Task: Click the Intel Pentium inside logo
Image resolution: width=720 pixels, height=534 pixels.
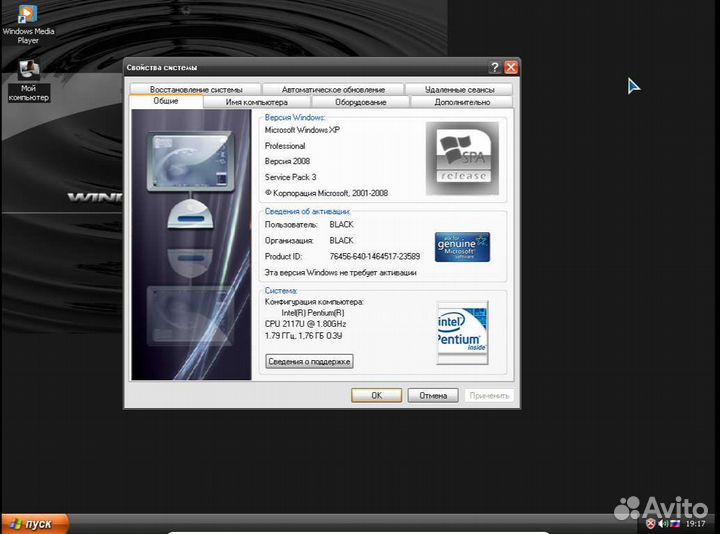Action: [462, 332]
